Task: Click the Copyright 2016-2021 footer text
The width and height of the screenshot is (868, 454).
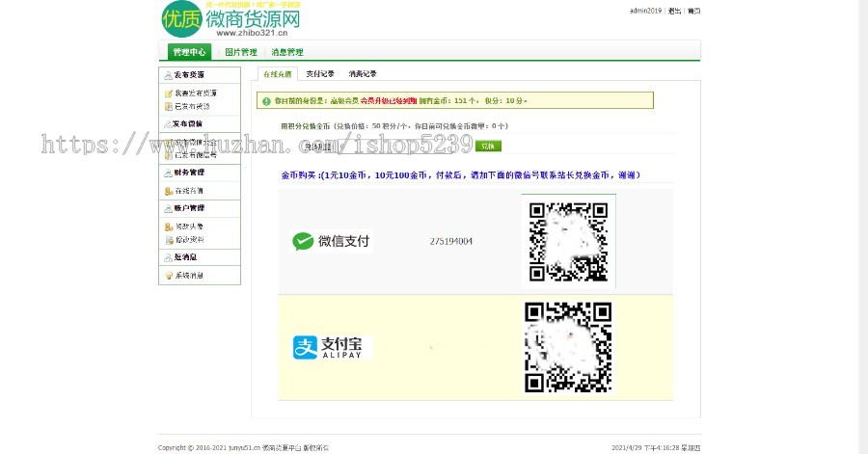Action: (x=244, y=448)
